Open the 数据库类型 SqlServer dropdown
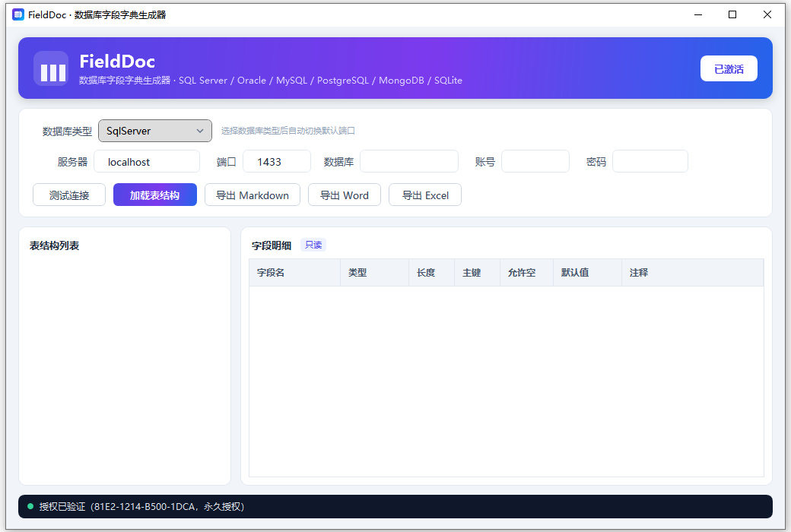Screen dimensions: 791x532 (155, 131)
